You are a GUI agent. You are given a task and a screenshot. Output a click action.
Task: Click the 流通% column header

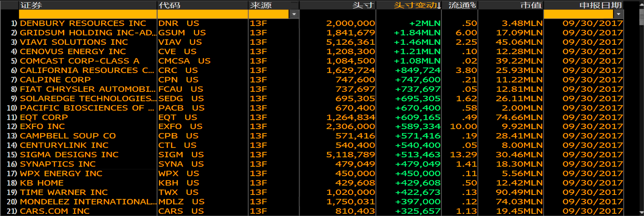click(x=460, y=5)
